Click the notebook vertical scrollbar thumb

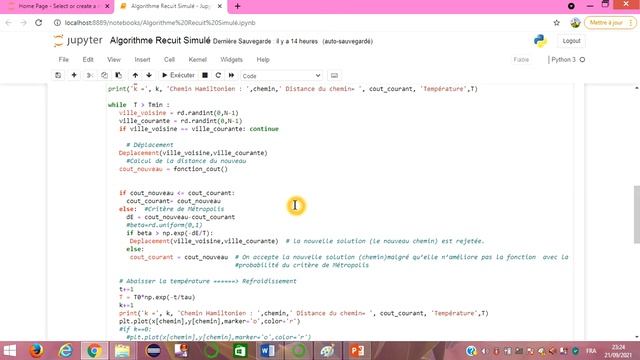[636, 214]
